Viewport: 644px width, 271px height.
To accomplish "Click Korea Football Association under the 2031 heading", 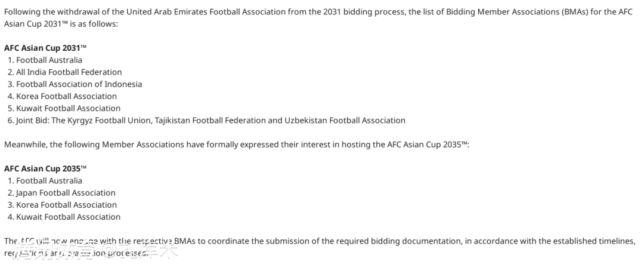I will [x=66, y=96].
